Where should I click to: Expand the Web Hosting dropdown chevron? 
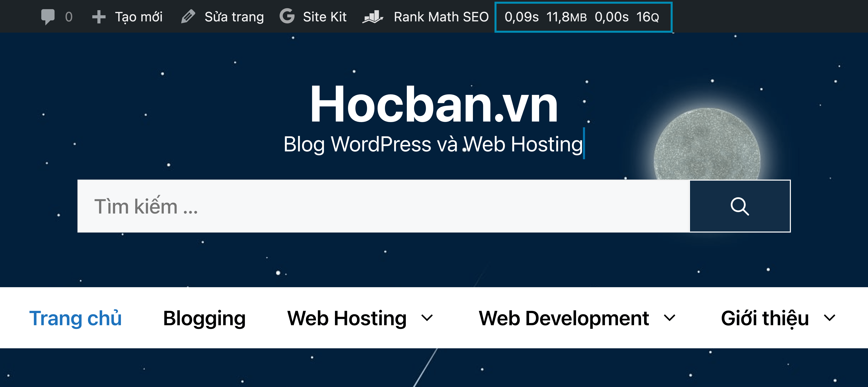(x=427, y=318)
